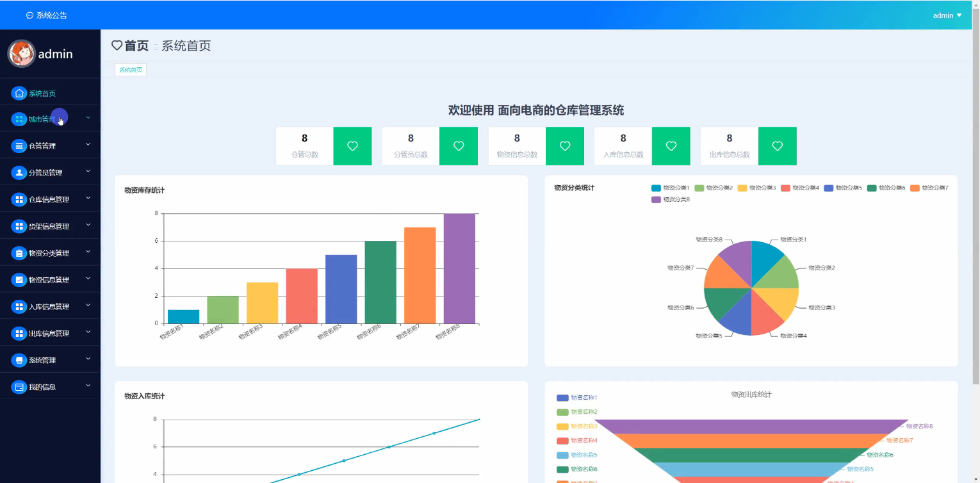
Task: Open the admin dropdown arrow in header
Action: tap(959, 15)
